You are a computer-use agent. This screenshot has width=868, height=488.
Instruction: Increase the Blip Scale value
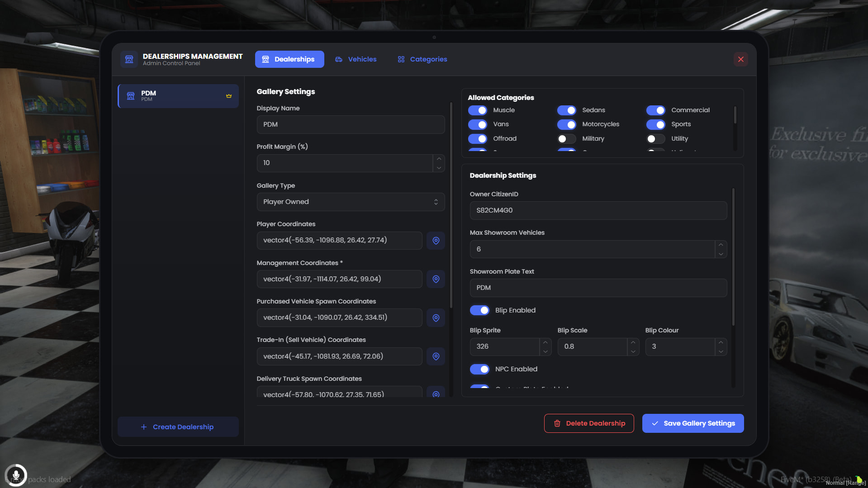point(633,342)
